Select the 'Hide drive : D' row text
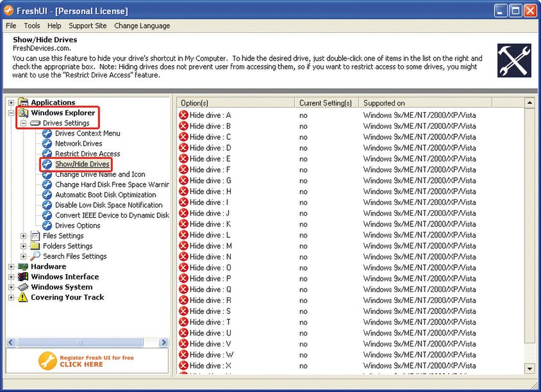This screenshot has height=392, width=541. pos(210,148)
